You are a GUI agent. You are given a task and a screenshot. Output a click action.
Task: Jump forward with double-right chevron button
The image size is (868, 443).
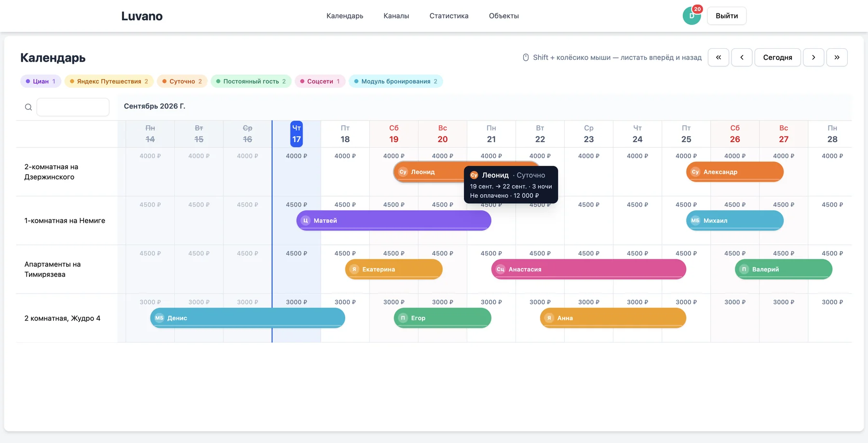[837, 57]
